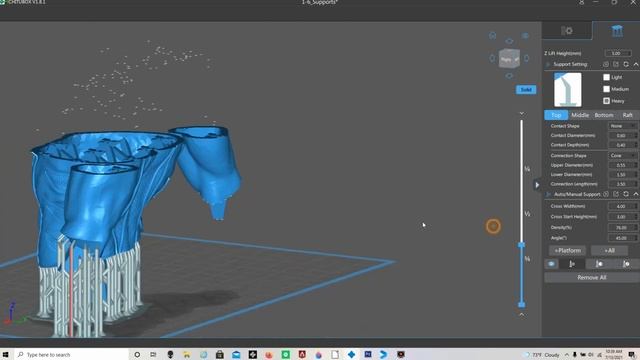Rotate view with arrow below cube
640x360 pixels.
509,76
